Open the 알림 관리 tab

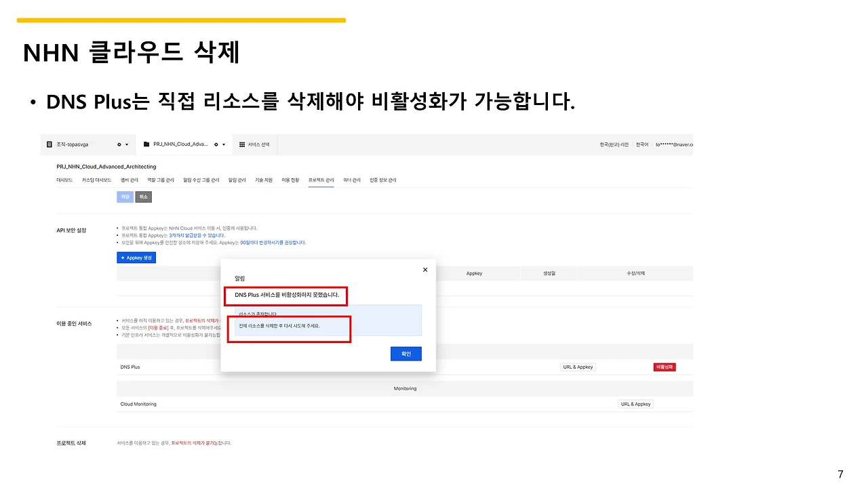coord(237,180)
